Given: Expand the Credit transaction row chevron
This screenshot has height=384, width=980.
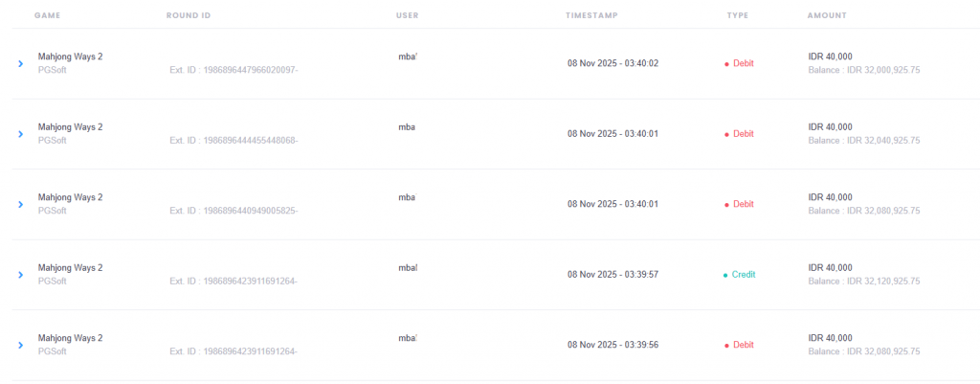Looking at the screenshot, I should [x=20, y=275].
